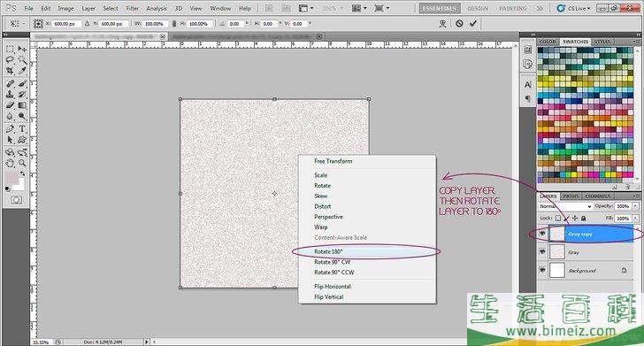
Task: Hide the Background layer
Action: click(542, 270)
